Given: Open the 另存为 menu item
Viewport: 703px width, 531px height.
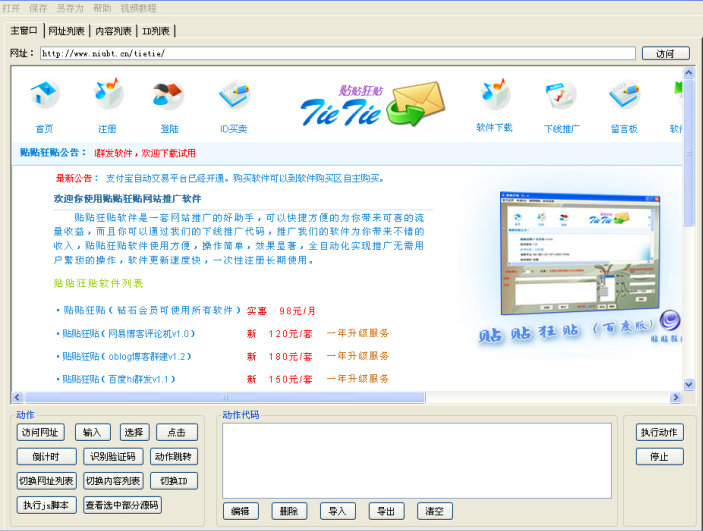Looking at the screenshot, I should point(71,7).
